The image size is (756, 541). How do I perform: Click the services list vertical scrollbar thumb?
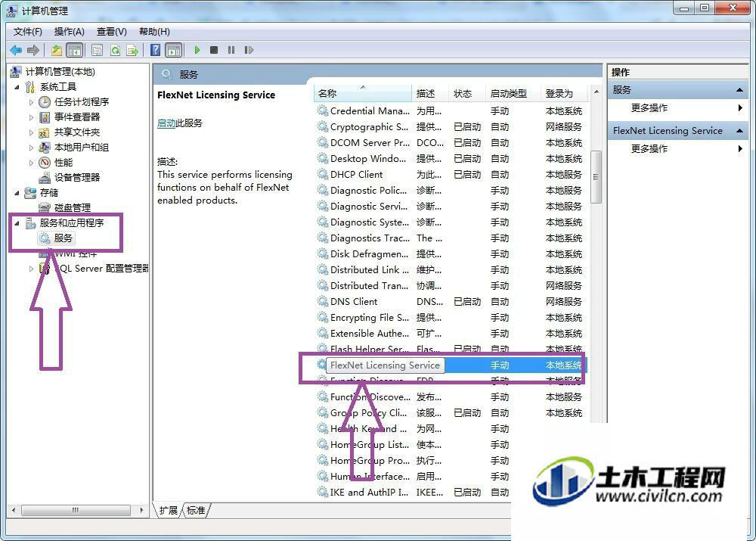pos(596,176)
